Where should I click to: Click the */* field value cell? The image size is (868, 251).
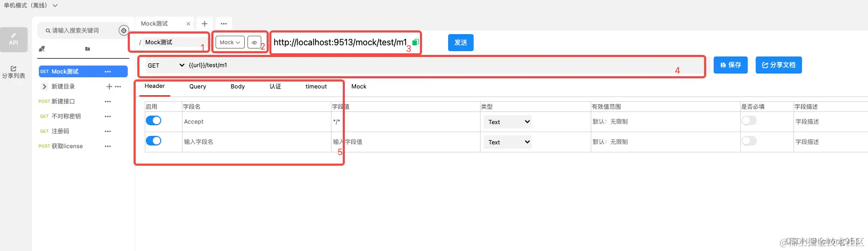tap(406, 122)
